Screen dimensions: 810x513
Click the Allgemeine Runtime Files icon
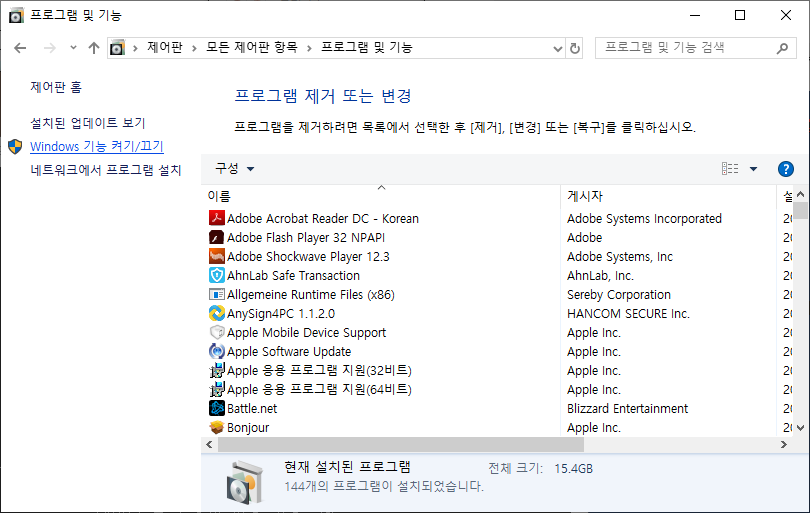[216, 294]
